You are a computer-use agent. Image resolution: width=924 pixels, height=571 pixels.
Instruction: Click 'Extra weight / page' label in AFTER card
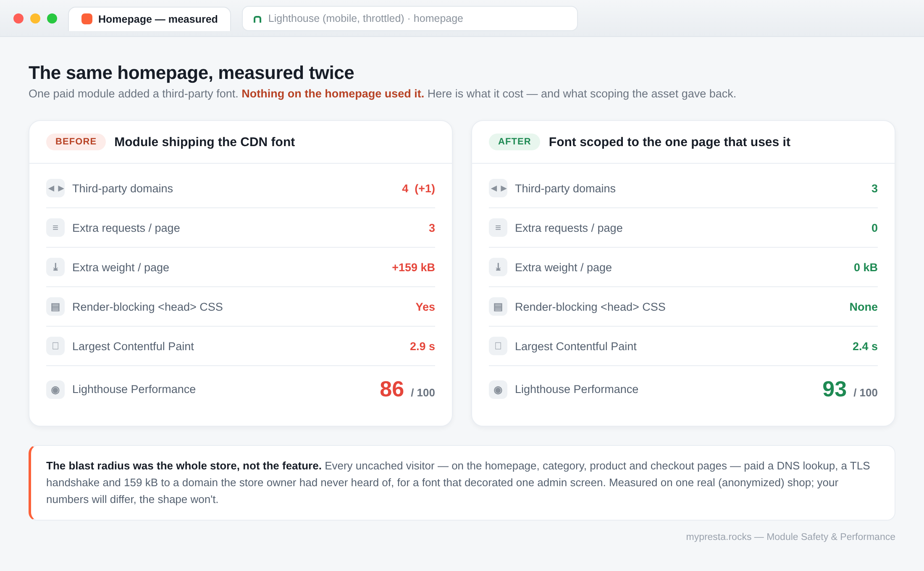pos(563,267)
